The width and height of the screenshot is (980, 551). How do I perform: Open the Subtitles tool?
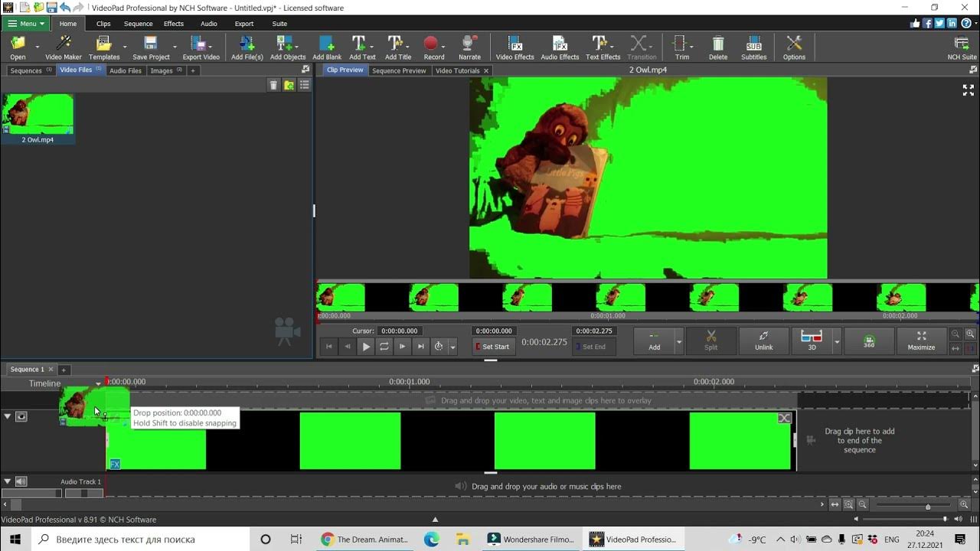[753, 47]
